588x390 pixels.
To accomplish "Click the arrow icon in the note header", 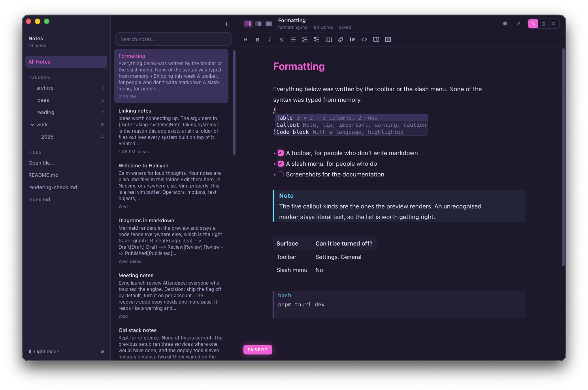I will tap(518, 24).
